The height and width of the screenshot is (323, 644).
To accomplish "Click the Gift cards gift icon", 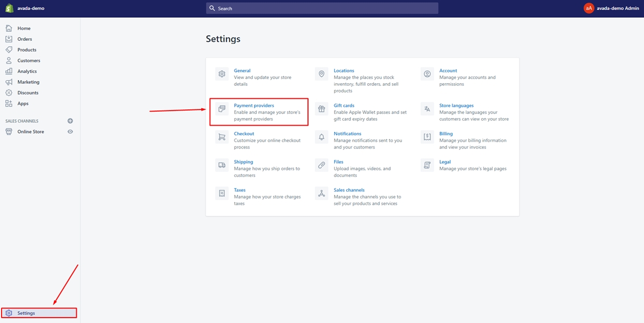I will tap(321, 109).
